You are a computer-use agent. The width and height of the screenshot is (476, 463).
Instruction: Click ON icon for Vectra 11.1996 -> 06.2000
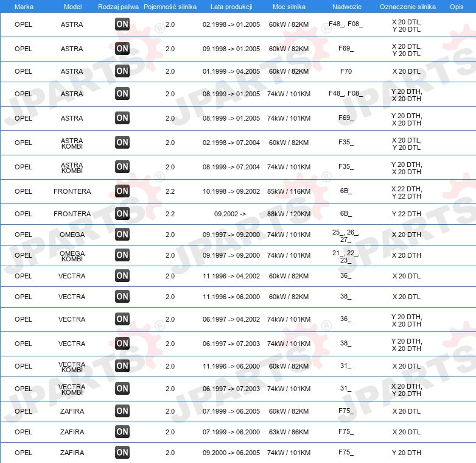[122, 297]
